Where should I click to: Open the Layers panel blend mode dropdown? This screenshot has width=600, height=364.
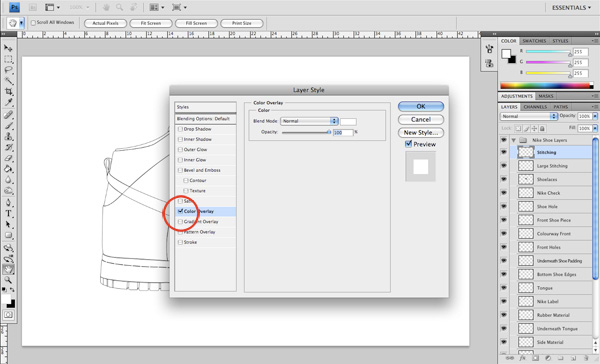[528, 116]
